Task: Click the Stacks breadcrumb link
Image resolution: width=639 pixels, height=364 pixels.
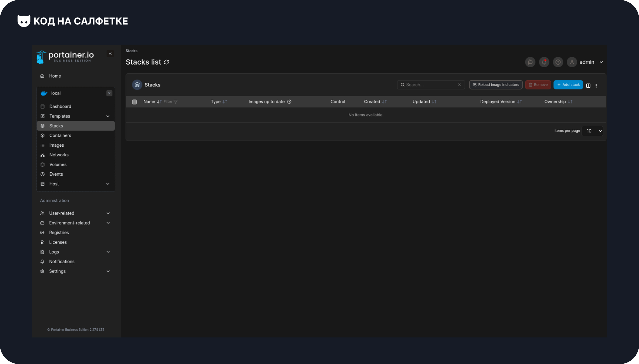Action: (131, 51)
